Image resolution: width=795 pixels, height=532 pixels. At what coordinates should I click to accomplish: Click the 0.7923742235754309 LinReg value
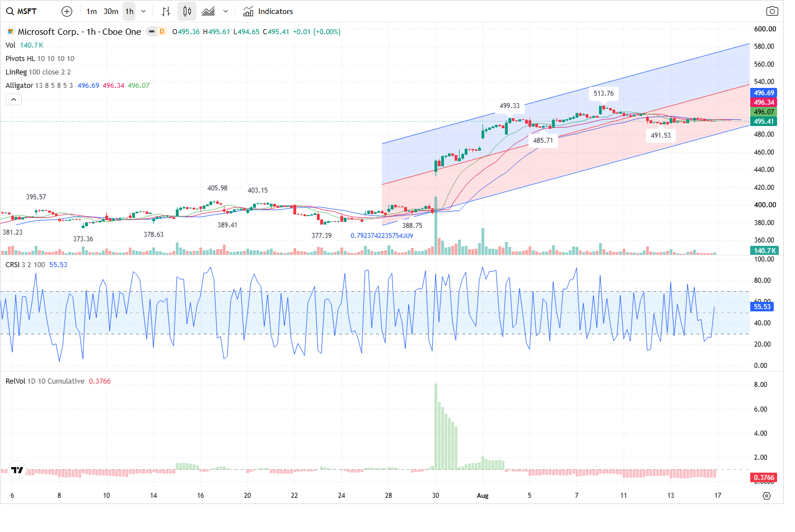coord(382,236)
